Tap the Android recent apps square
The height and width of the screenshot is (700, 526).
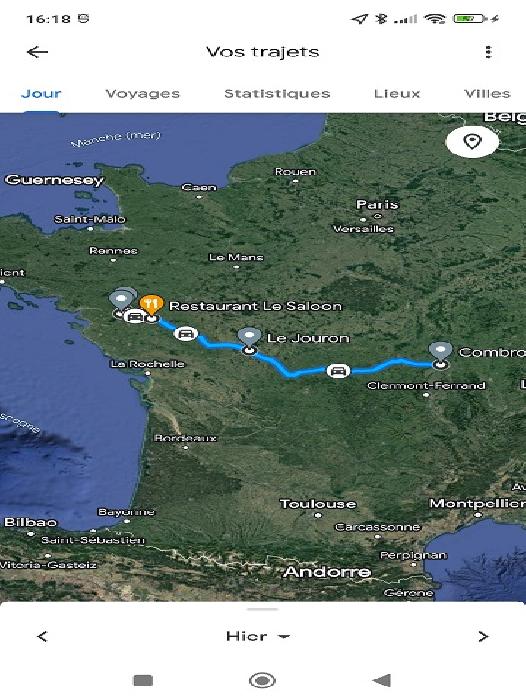143,680
